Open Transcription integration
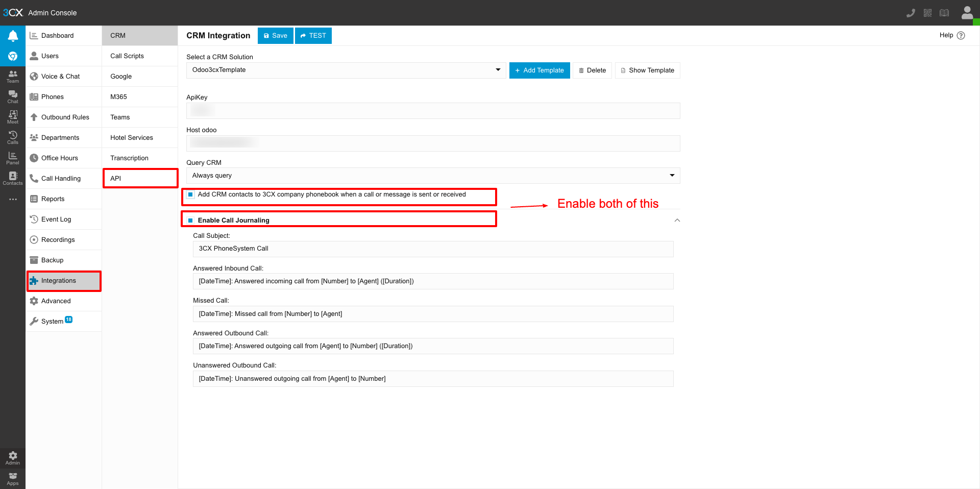This screenshot has width=980, height=489. pyautogui.click(x=140, y=158)
